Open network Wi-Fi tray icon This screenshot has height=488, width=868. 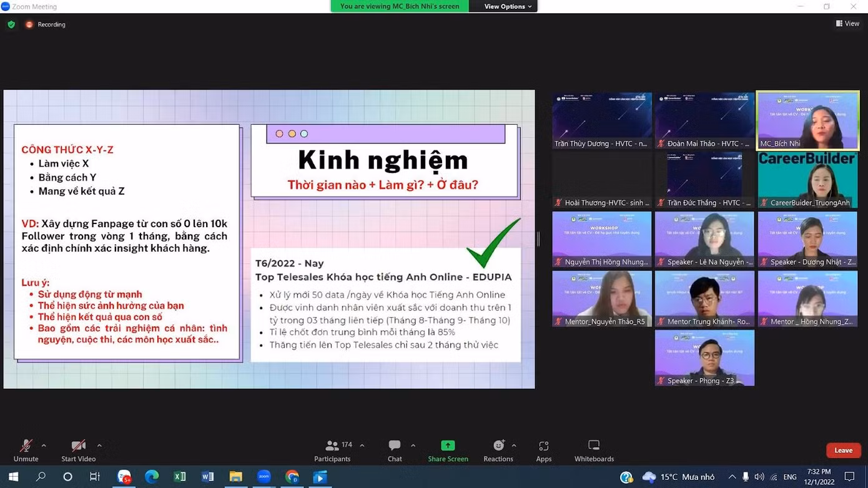pos(774,477)
